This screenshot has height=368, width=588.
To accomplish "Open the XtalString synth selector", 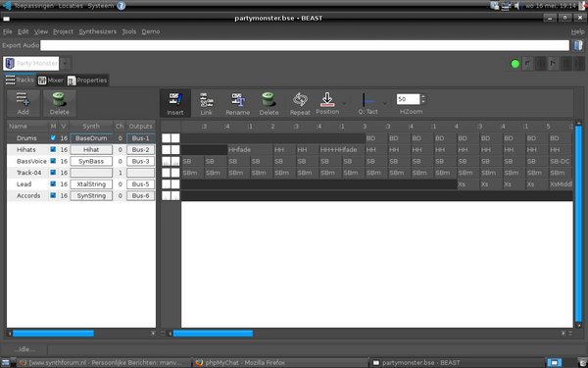I will (x=91, y=184).
